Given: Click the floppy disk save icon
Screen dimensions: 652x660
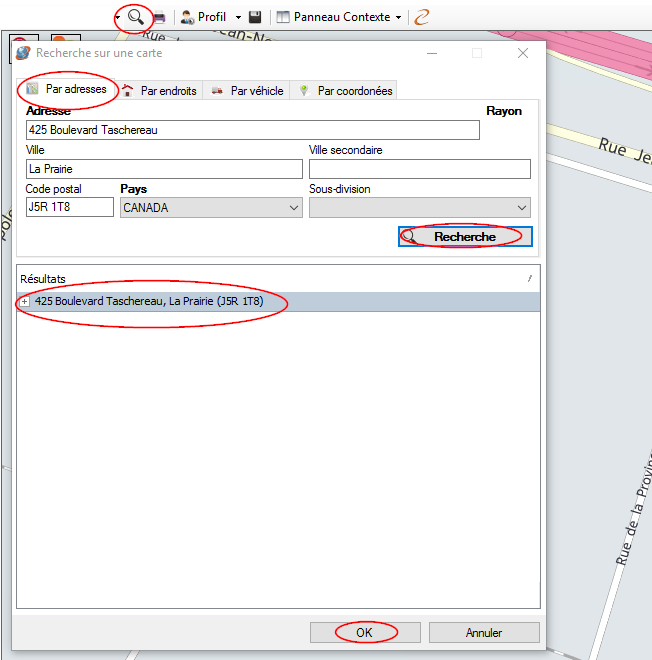Looking at the screenshot, I should [x=255, y=17].
